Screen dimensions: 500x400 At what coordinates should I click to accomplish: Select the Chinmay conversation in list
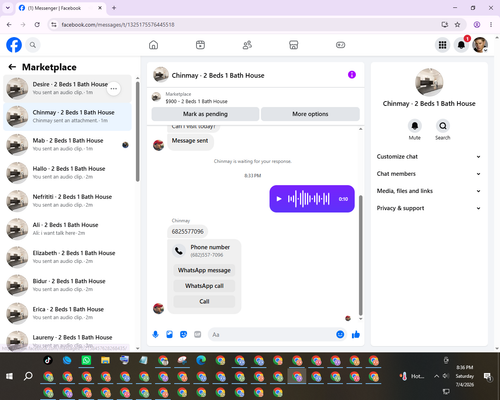click(x=67, y=117)
